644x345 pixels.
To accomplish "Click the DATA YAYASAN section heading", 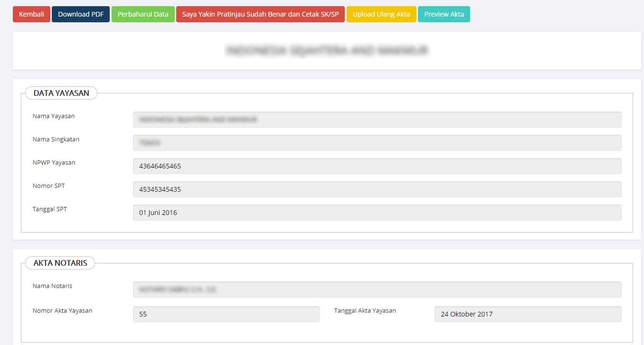I will coord(61,93).
